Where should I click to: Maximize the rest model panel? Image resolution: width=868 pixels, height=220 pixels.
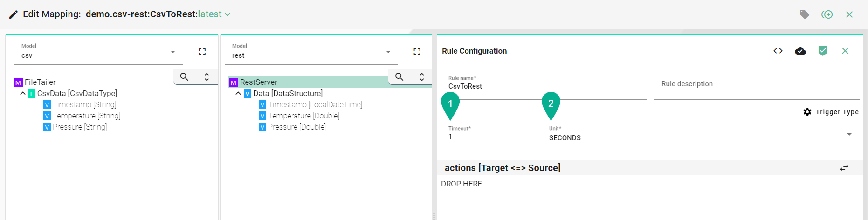point(417,52)
